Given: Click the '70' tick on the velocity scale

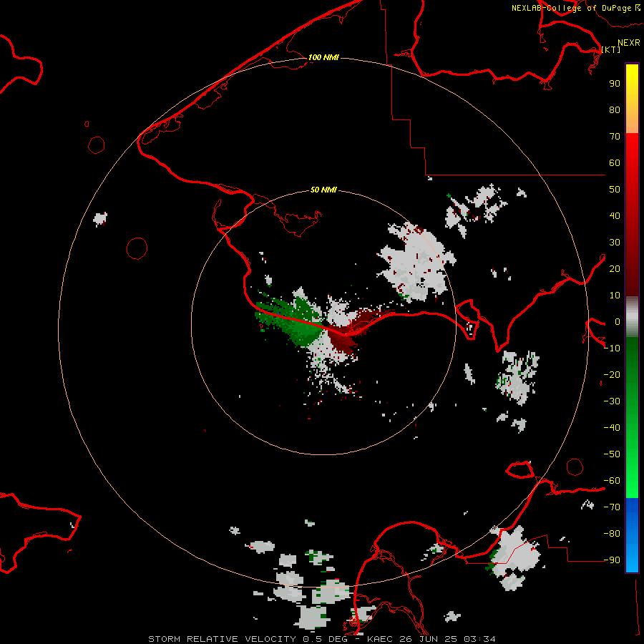Looking at the screenshot, I should tap(615, 137).
